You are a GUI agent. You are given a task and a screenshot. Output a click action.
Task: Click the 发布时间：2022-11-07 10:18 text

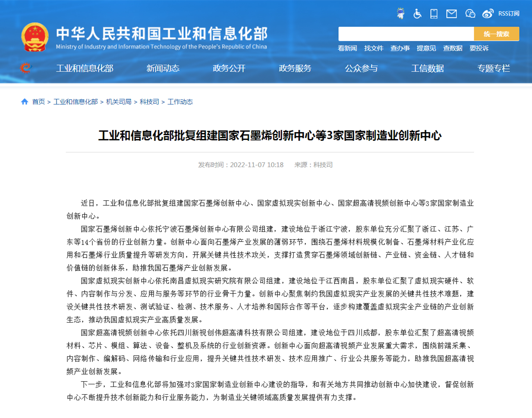[x=241, y=165]
